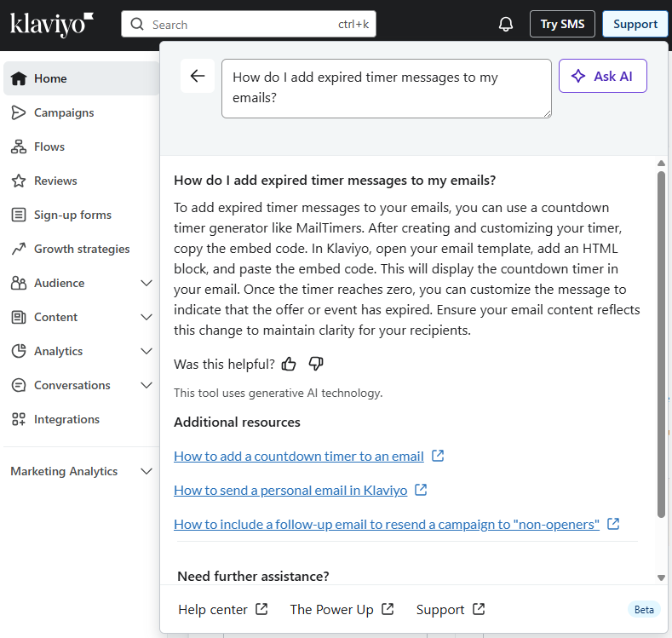This screenshot has width=672, height=638.
Task: Open 'How to send a personal email' link
Action: click(x=290, y=490)
